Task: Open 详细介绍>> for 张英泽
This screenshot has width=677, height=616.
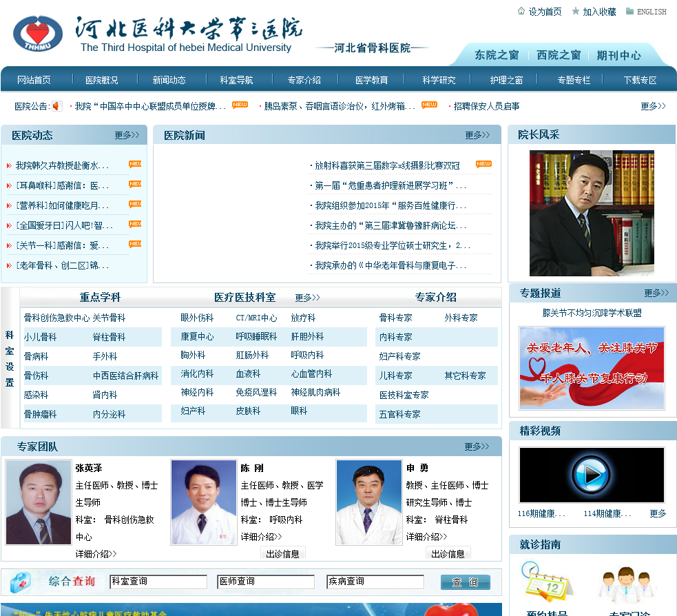Action: pyautogui.click(x=96, y=554)
